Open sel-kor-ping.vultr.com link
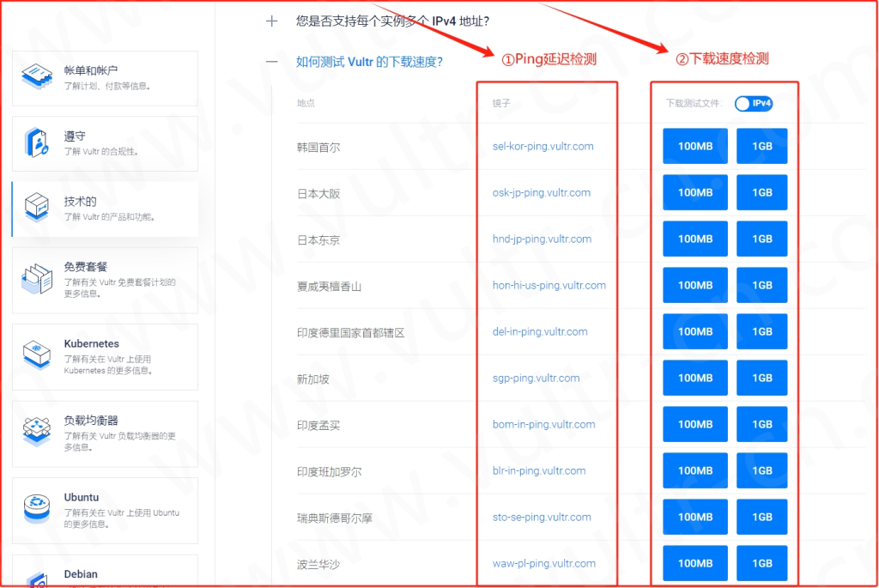879x588 pixels. [543, 146]
